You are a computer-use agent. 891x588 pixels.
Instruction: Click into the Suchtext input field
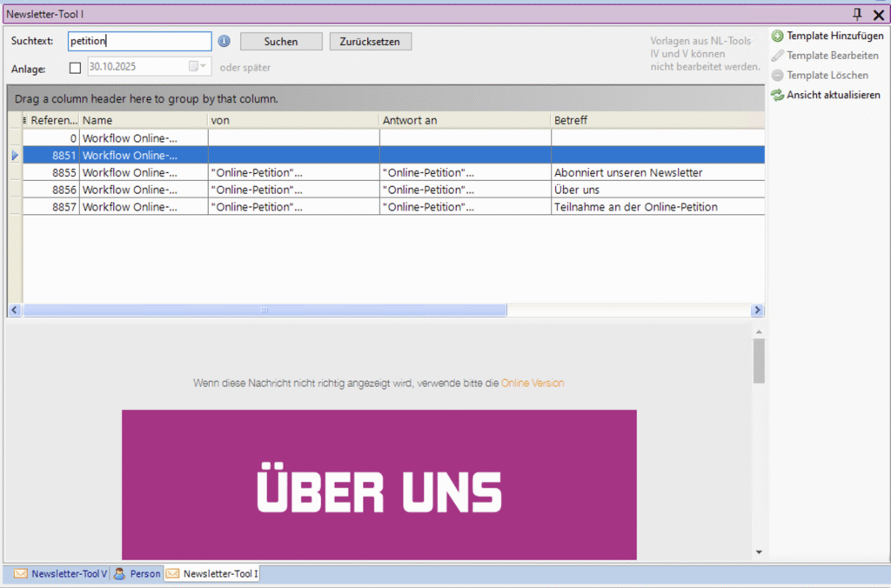point(139,41)
